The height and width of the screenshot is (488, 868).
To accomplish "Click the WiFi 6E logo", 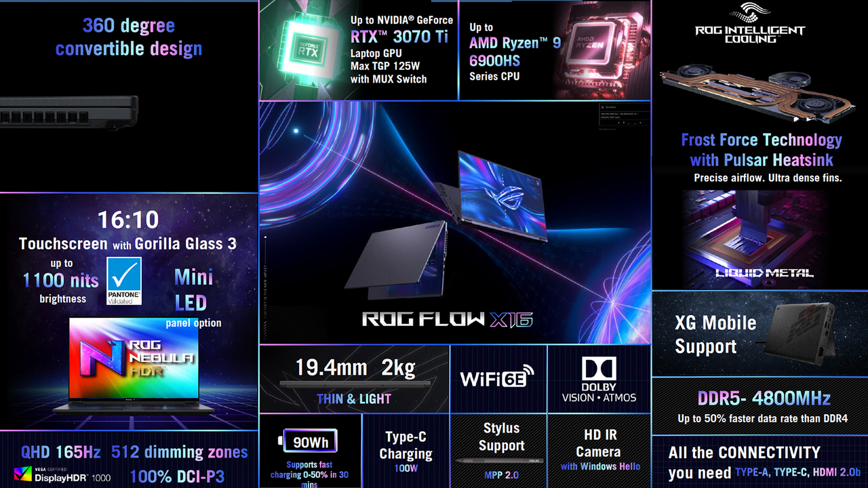I will point(497,378).
